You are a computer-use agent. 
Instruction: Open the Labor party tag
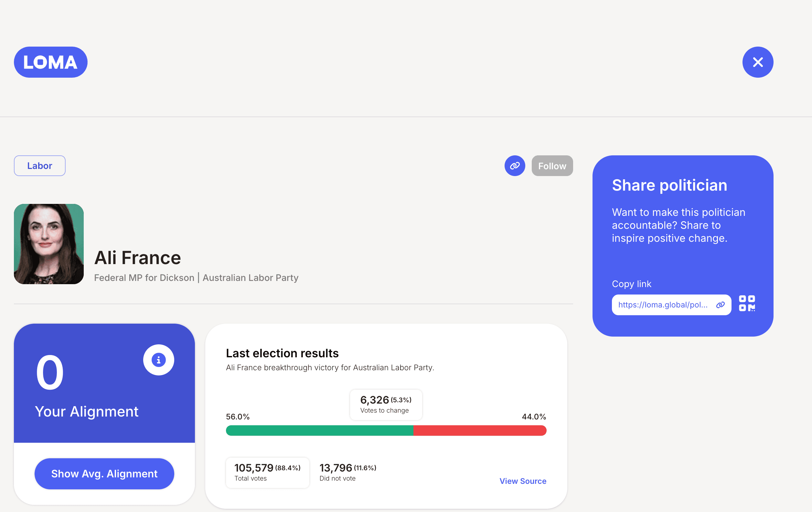click(39, 166)
